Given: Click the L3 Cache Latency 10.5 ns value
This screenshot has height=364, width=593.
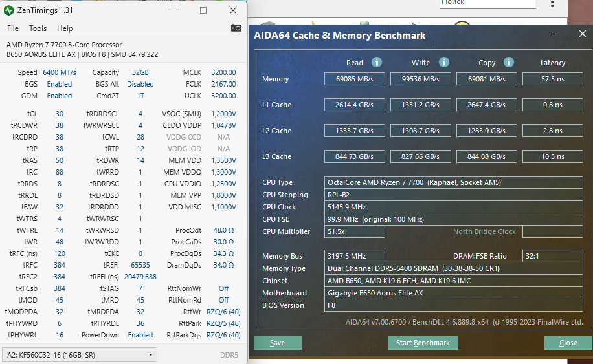Looking at the screenshot, I should pyautogui.click(x=552, y=156).
